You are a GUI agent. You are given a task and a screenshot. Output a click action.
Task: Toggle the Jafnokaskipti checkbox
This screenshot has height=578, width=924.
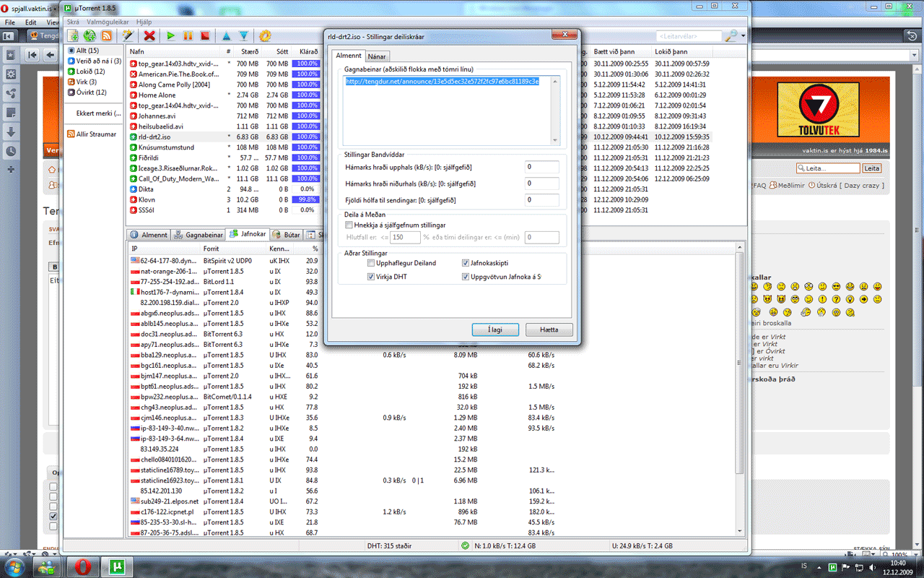tap(466, 263)
